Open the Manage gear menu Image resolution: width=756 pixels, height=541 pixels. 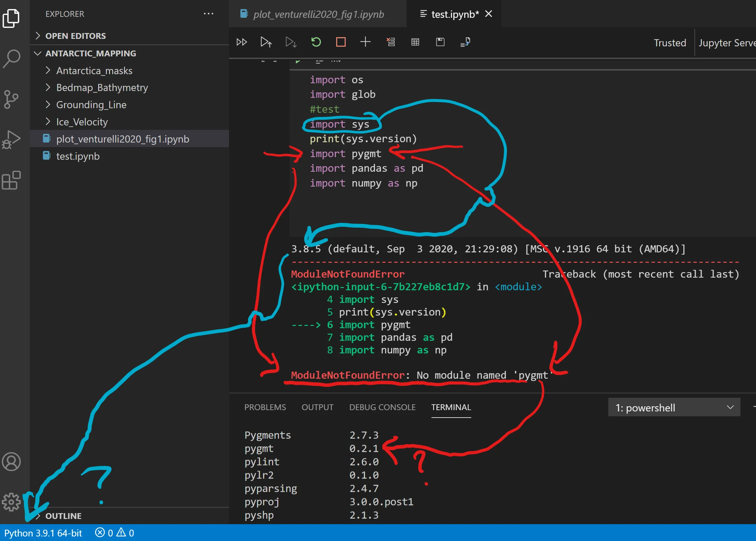[x=12, y=502]
